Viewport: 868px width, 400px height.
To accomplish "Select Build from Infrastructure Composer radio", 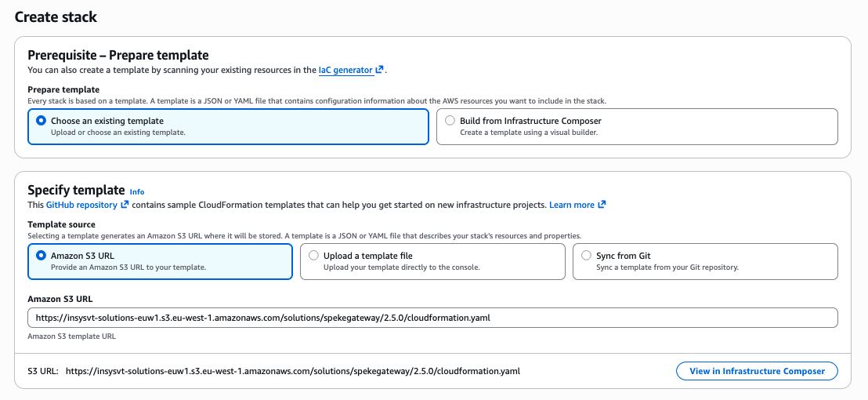I will point(450,121).
